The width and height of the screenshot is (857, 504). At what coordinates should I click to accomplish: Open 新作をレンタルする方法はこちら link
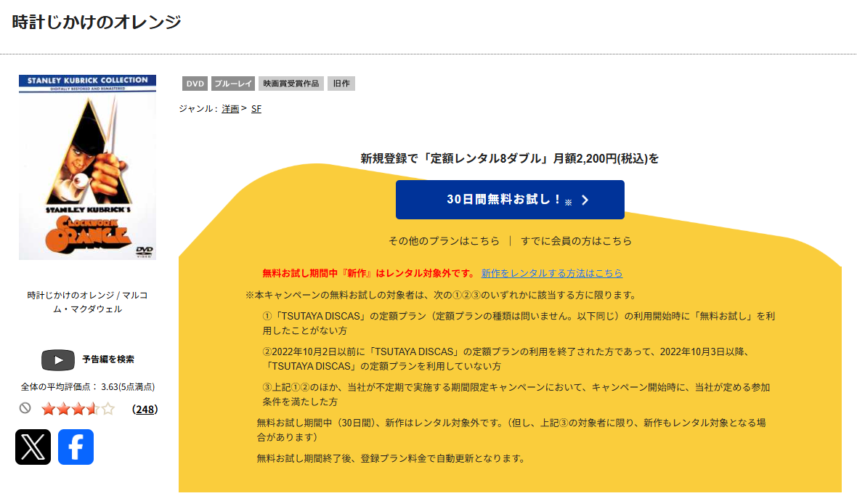(551, 273)
